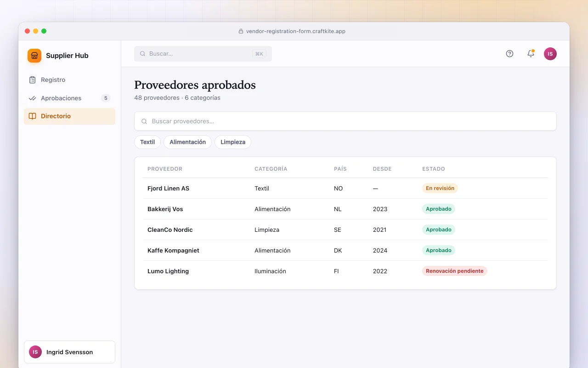Open notifications bell icon
Image resolution: width=588 pixels, height=368 pixels.
pyautogui.click(x=531, y=54)
